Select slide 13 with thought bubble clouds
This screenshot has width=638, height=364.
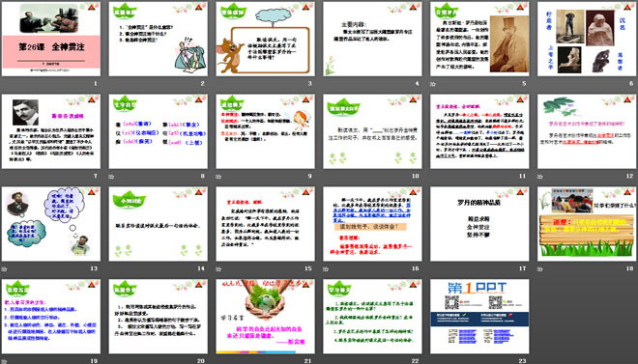tap(51, 224)
